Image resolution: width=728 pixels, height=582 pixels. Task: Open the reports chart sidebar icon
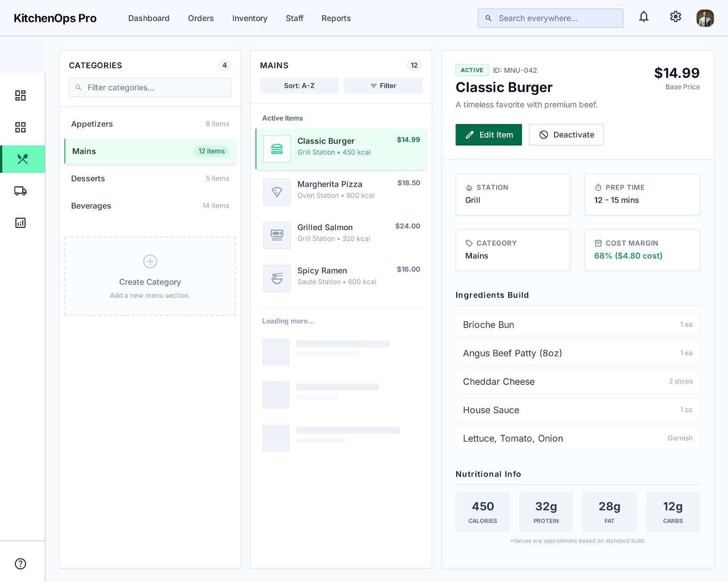(x=20, y=223)
